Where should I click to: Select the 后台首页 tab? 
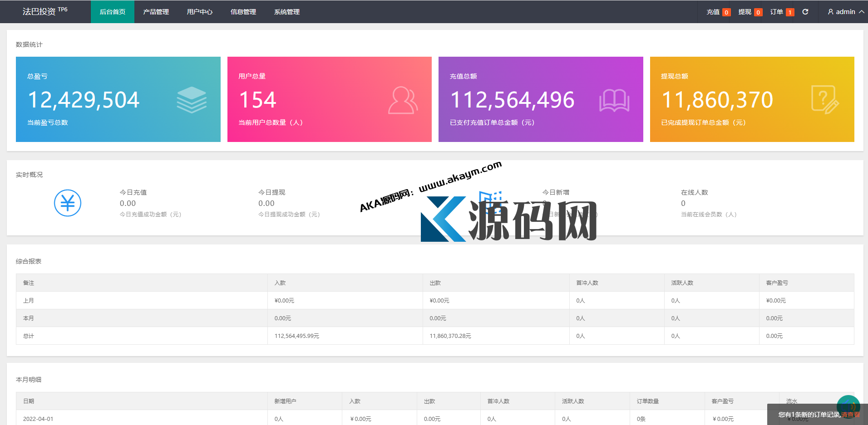click(113, 12)
